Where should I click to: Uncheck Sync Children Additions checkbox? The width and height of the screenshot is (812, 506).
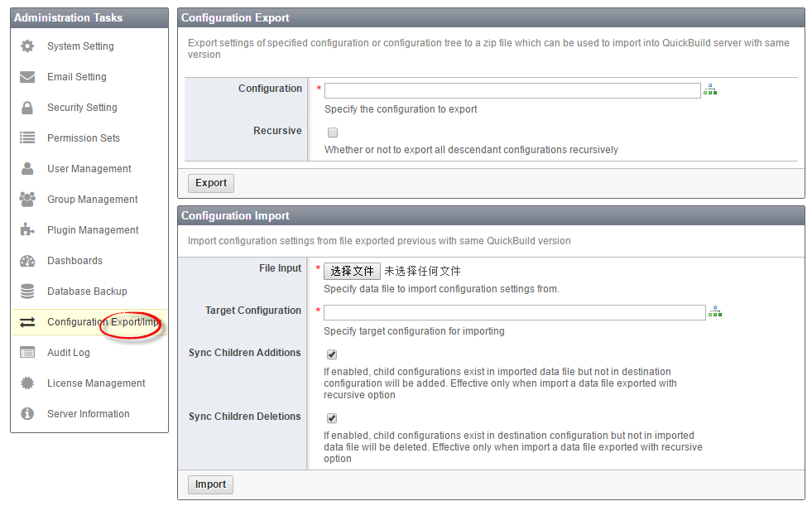332,354
